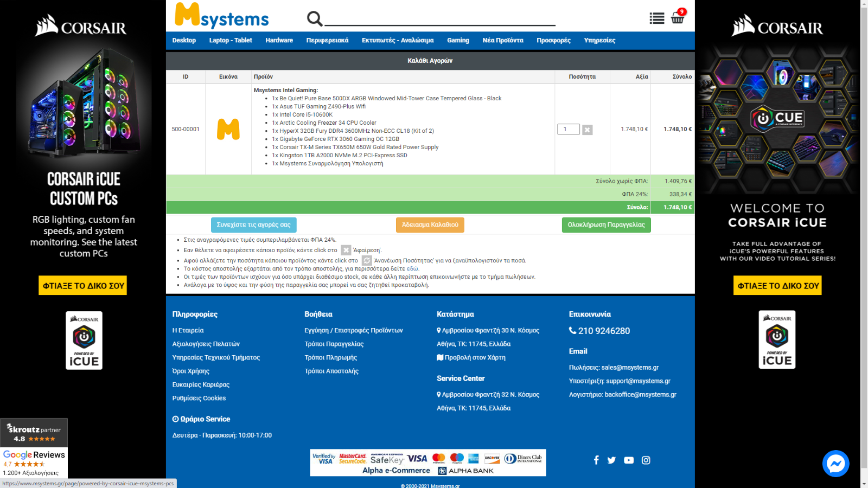Viewport: 868px width, 488px height.
Task: Click product ID 500-00001 cell
Action: [x=186, y=129]
